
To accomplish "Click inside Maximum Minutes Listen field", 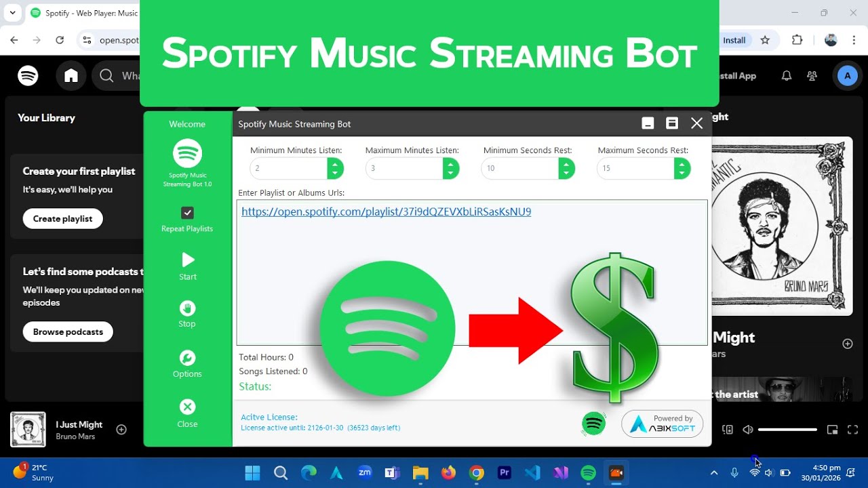I will pyautogui.click(x=404, y=168).
